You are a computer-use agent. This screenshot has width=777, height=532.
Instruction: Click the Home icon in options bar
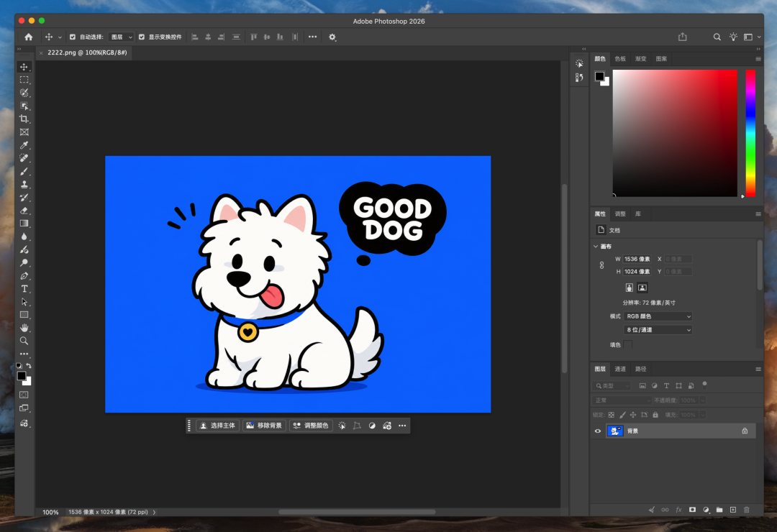pos(29,37)
